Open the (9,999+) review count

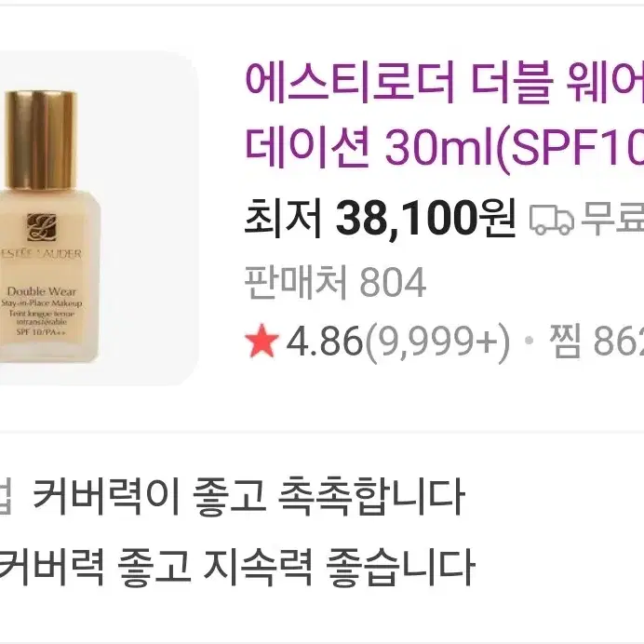click(x=437, y=342)
